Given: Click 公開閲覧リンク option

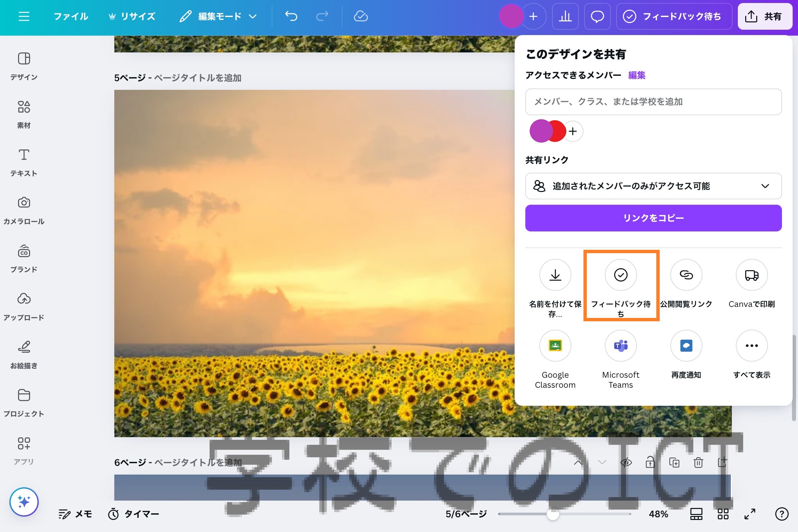Looking at the screenshot, I should (686, 284).
